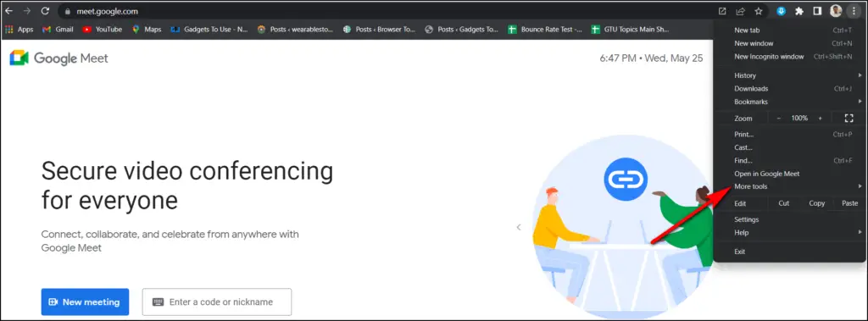Click Copy in Edit row
This screenshot has height=321, width=868.
click(816, 203)
